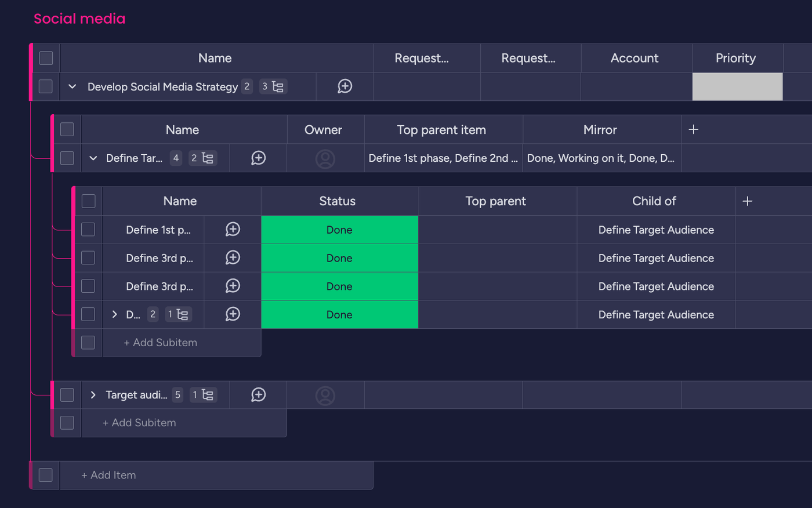
Task: Click subitem hierarchy icon on Target audi... row
Action: pos(203,395)
